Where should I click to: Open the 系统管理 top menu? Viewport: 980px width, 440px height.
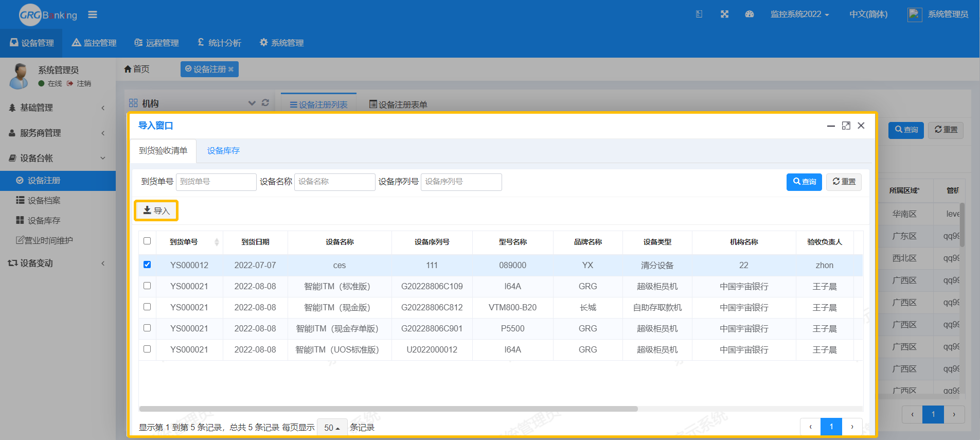281,43
